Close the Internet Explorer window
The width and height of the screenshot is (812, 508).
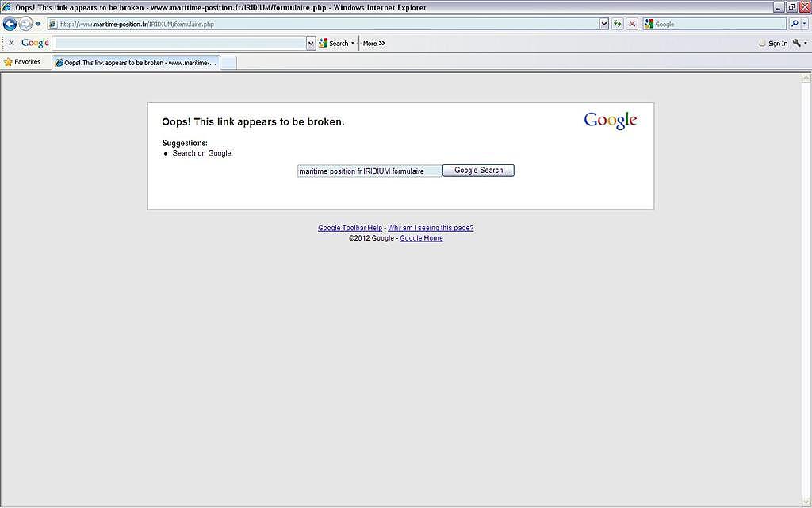point(805,7)
